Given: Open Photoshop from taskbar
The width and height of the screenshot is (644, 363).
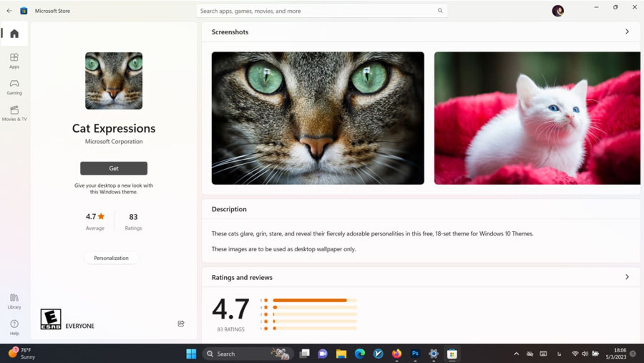Looking at the screenshot, I should click(415, 354).
